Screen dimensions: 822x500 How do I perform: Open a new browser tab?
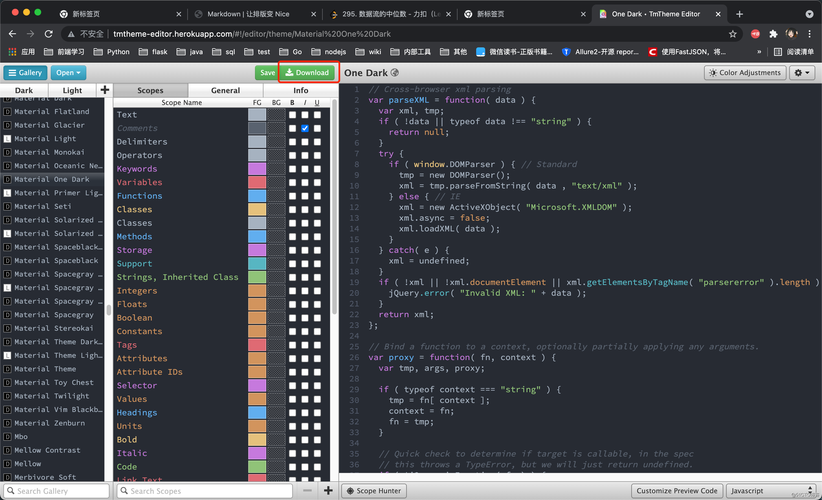click(x=740, y=14)
